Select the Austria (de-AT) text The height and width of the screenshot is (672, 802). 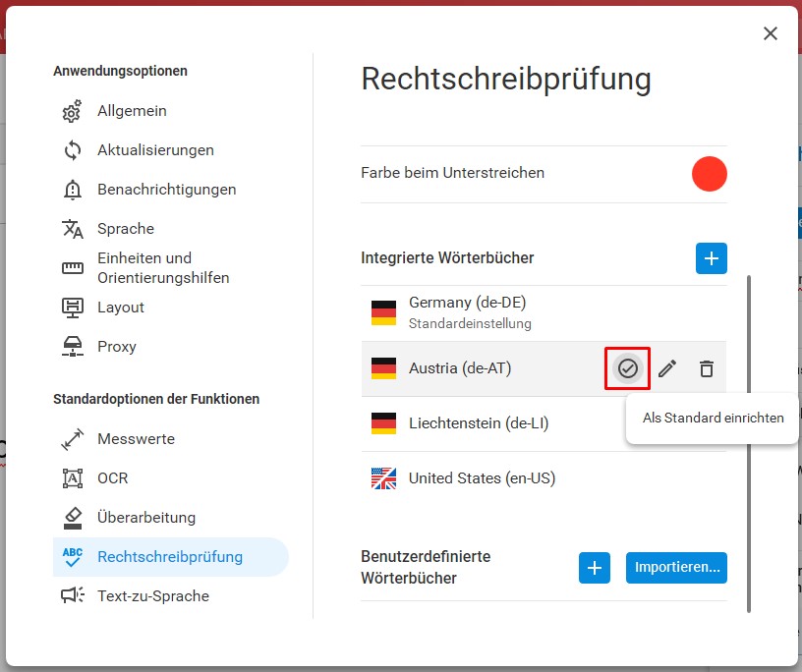tap(460, 368)
